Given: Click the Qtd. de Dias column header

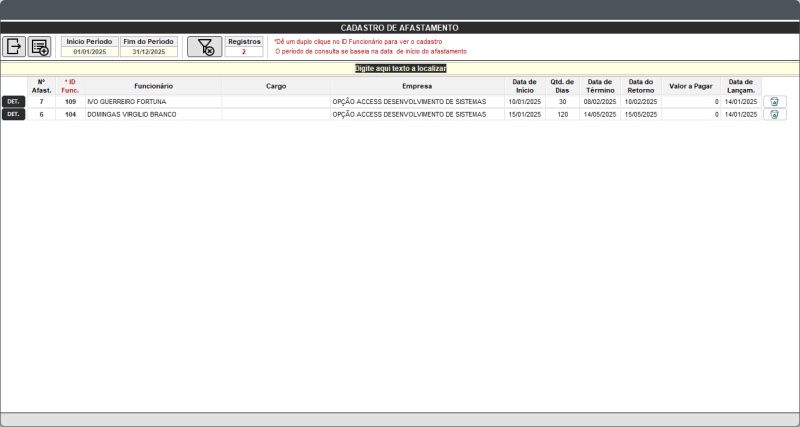Looking at the screenshot, I should coord(562,86).
